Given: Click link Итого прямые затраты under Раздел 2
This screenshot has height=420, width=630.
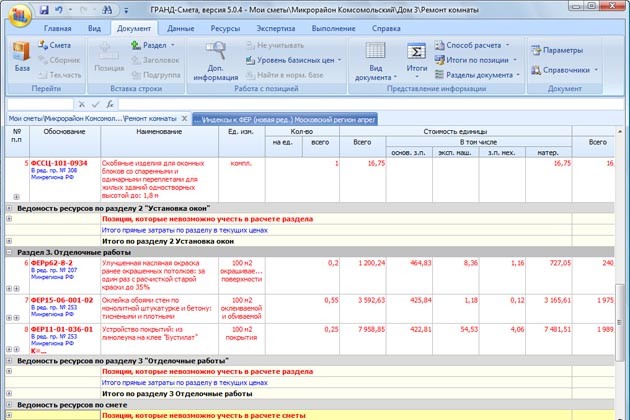Looking at the screenshot, I should 184,230.
